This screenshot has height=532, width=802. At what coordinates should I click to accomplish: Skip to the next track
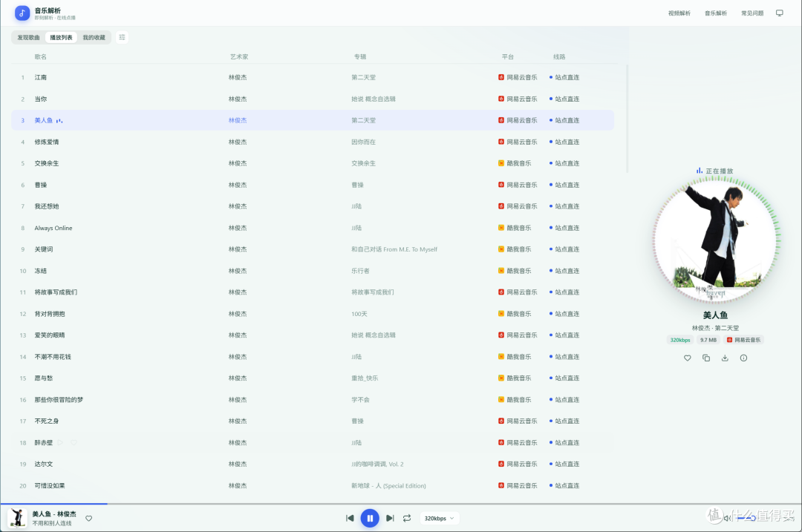coord(390,518)
